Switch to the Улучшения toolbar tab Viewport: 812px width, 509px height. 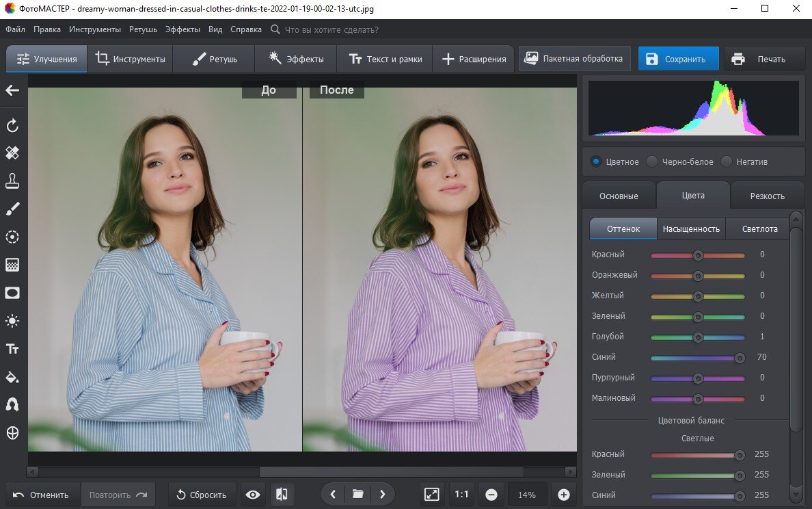coord(46,59)
